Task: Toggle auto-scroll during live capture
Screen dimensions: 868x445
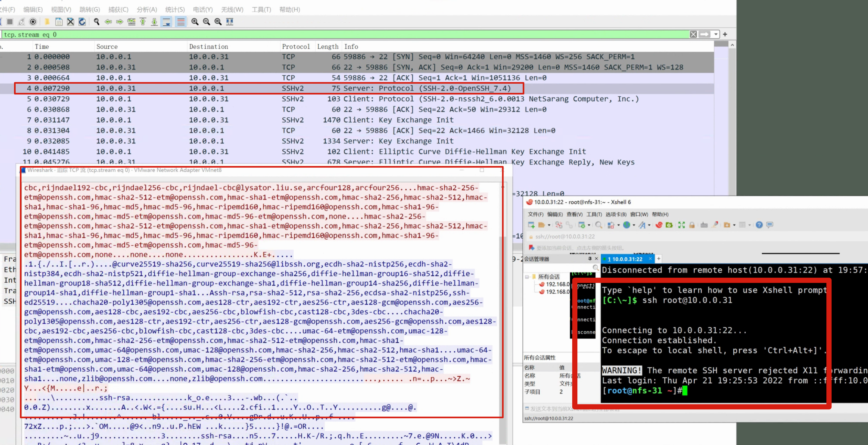Action: [166, 22]
